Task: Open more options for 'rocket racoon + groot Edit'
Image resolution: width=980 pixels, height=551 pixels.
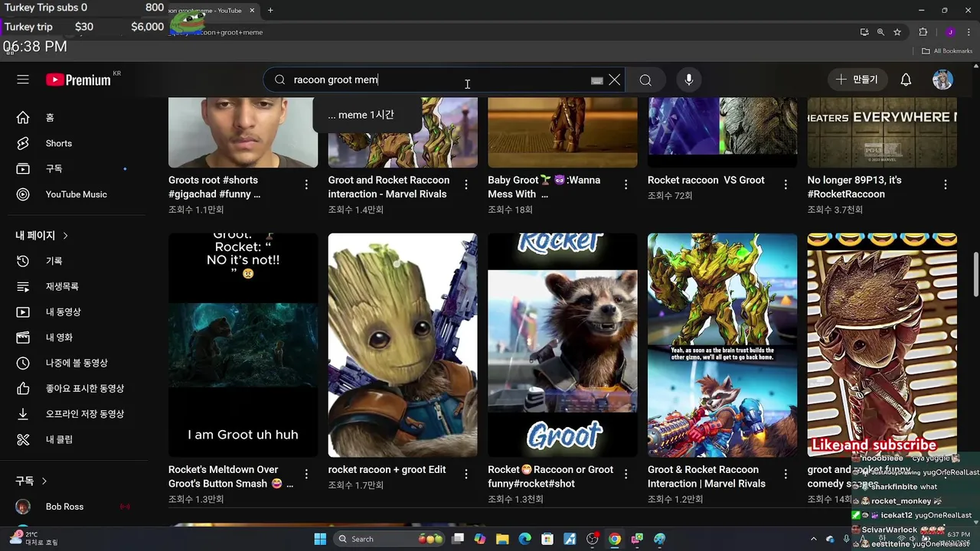Action: tap(466, 474)
